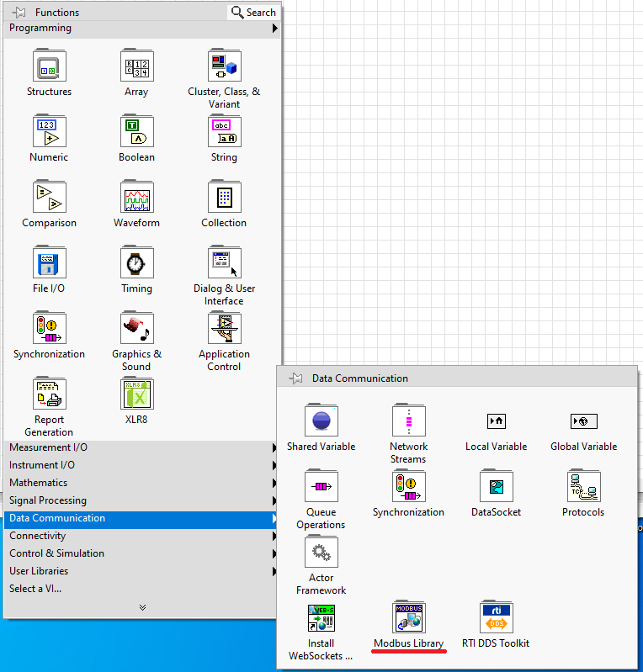This screenshot has width=643, height=672.
Task: Expand the Mathematics category
Action: (141, 483)
